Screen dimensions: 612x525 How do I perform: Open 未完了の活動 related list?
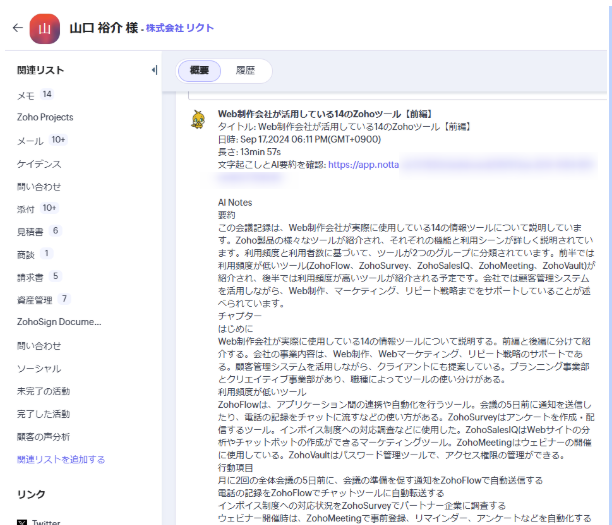[43, 391]
